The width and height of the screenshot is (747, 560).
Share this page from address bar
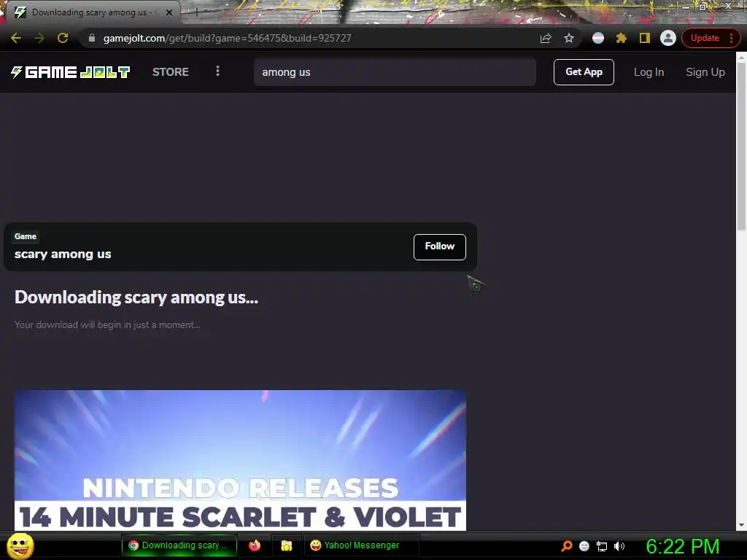546,38
